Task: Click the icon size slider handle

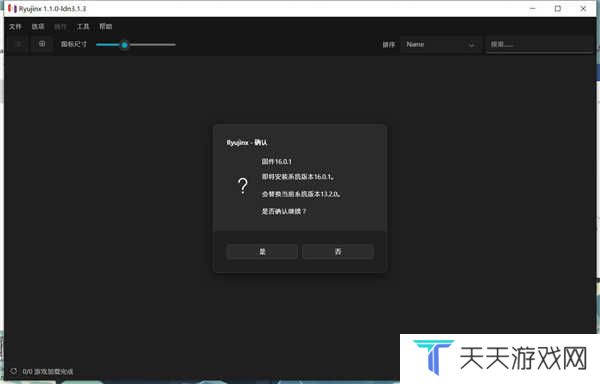Action: coord(124,45)
